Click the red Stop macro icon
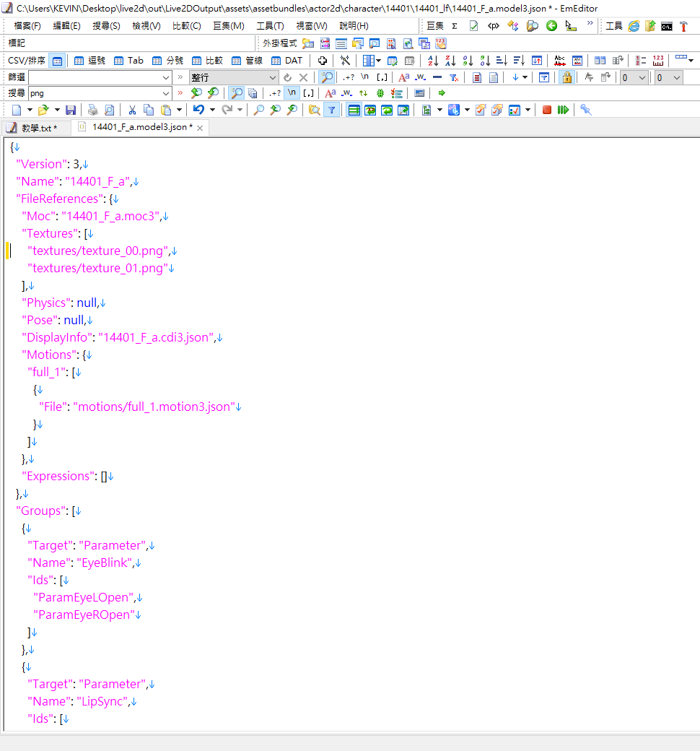This screenshot has width=700, height=751. click(x=547, y=110)
